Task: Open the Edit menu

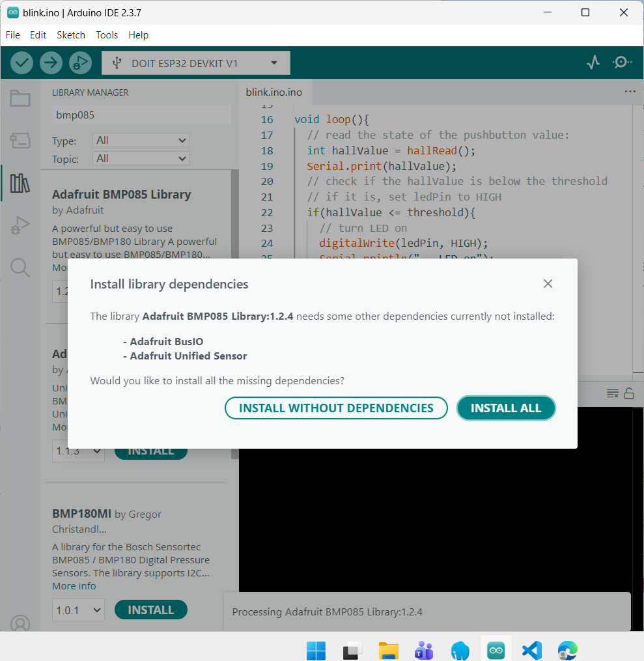Action: click(38, 35)
